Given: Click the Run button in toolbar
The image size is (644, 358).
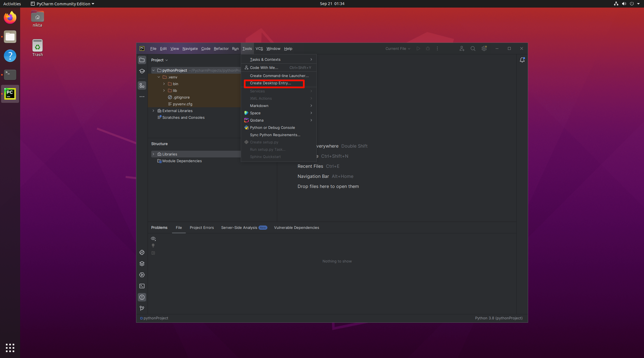Looking at the screenshot, I should (x=418, y=48).
